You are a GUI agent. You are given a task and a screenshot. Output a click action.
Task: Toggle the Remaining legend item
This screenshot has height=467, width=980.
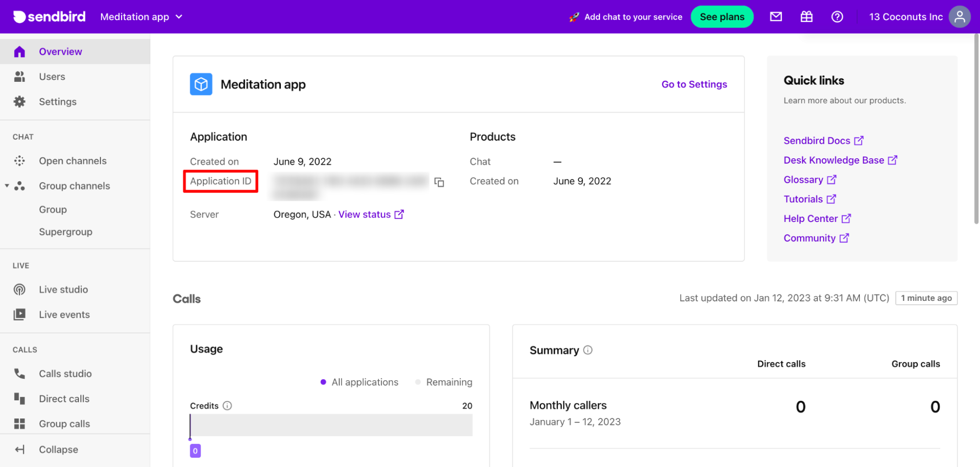[444, 382]
